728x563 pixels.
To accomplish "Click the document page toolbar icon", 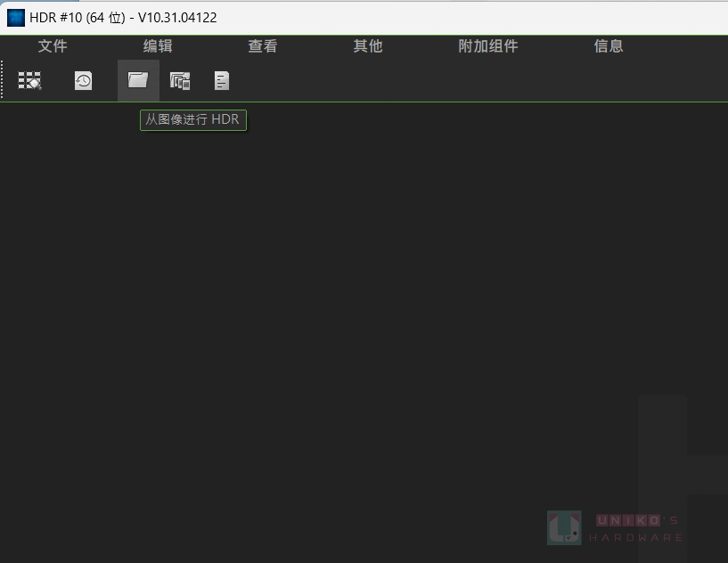I will (x=222, y=81).
